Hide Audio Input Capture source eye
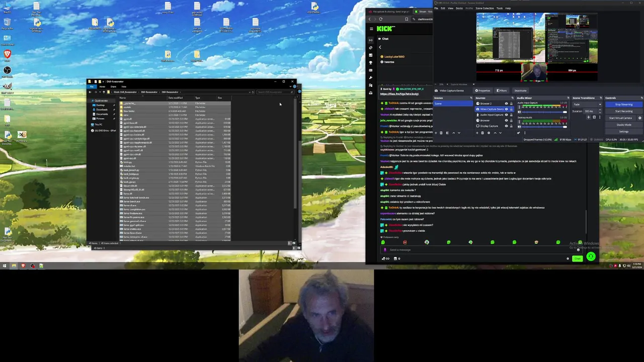Image resolution: width=644 pixels, height=362 pixels. 506,115
